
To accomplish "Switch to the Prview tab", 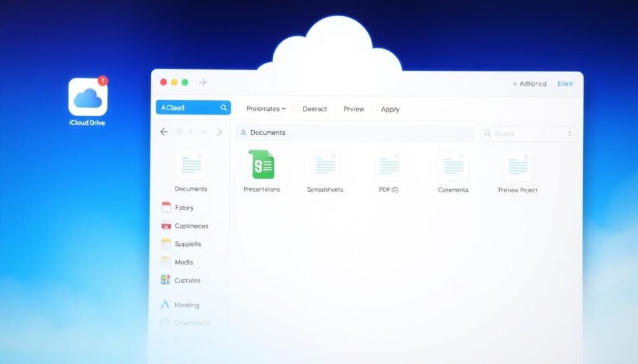I will [353, 109].
